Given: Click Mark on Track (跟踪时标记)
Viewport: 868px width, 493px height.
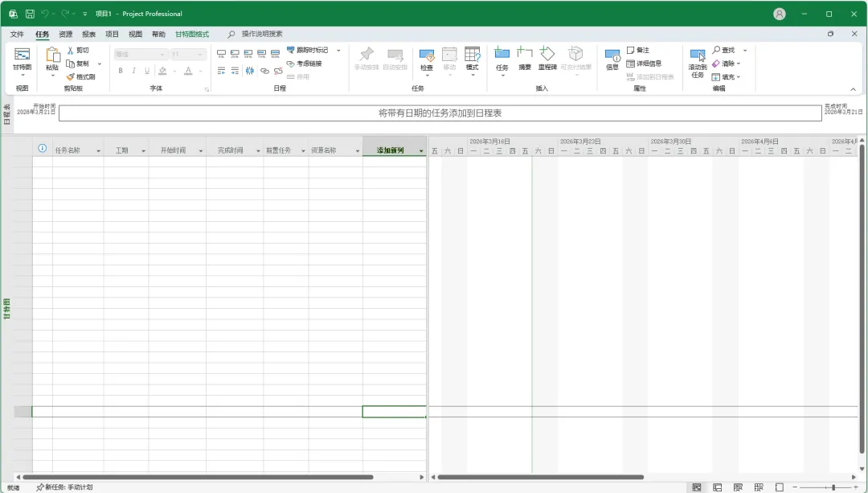Looking at the screenshot, I should (x=307, y=50).
